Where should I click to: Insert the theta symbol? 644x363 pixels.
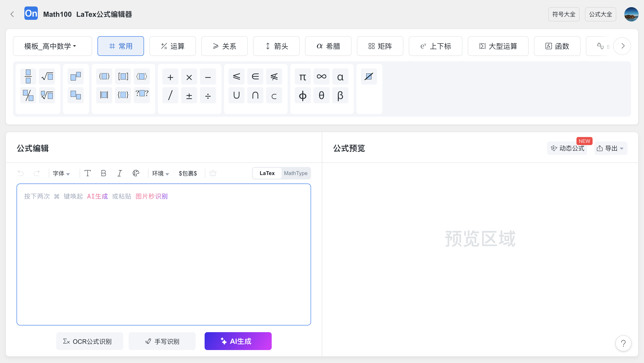tap(321, 95)
